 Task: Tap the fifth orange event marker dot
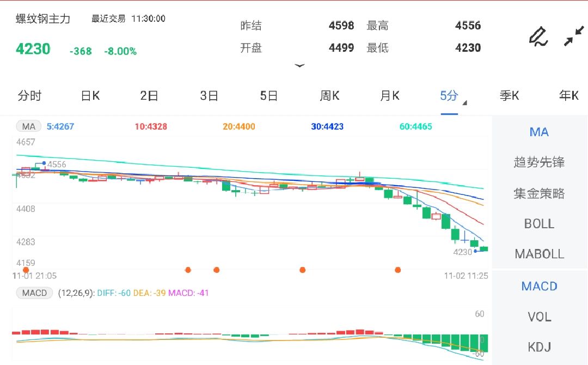(x=398, y=270)
